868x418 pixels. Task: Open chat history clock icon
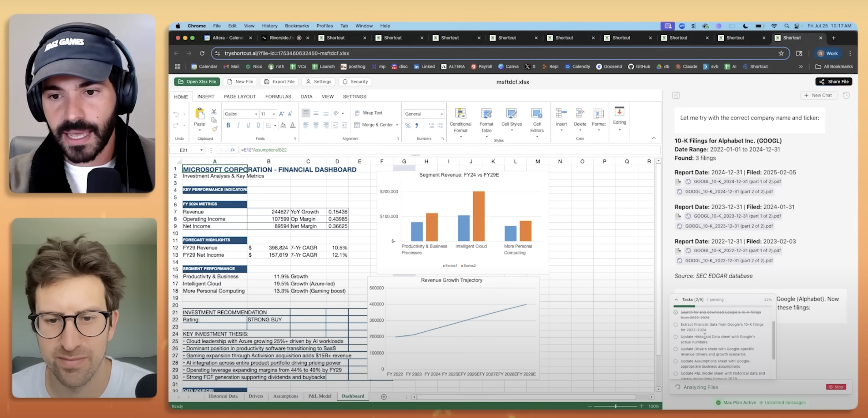click(x=846, y=95)
